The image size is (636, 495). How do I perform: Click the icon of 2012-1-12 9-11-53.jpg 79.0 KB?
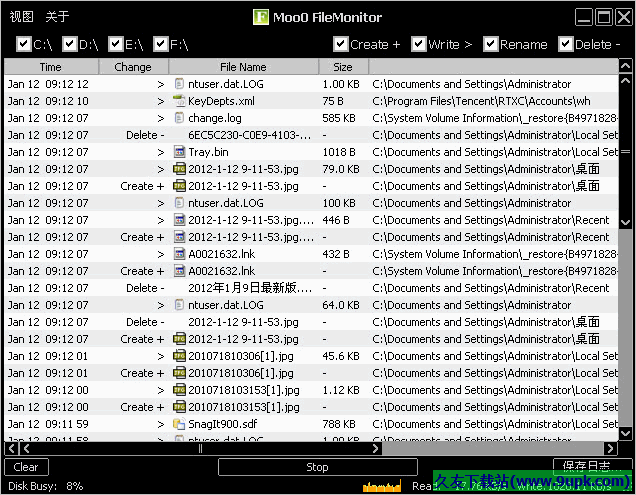179,169
